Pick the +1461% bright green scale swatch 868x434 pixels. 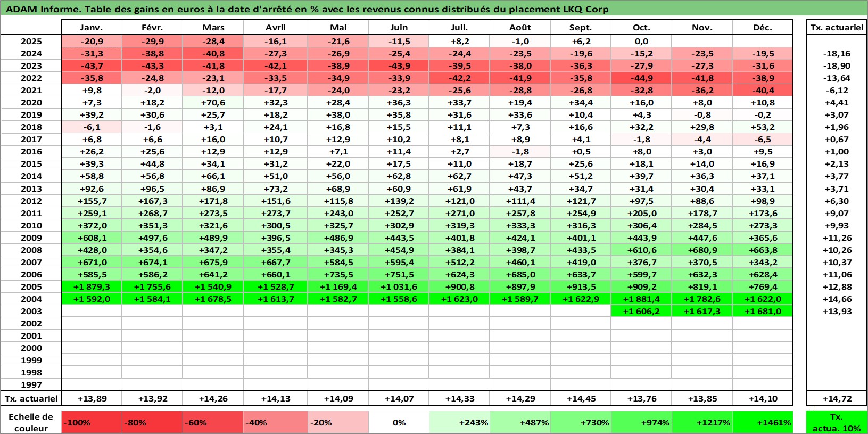coord(763,422)
